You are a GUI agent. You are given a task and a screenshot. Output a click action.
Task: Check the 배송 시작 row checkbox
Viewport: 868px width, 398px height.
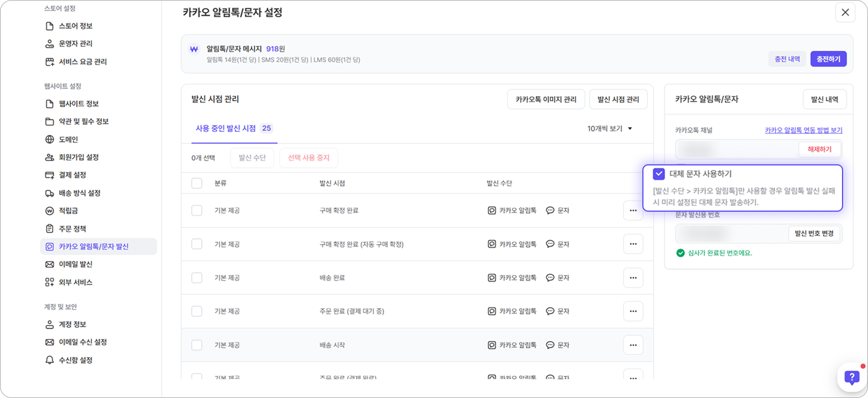coord(197,345)
